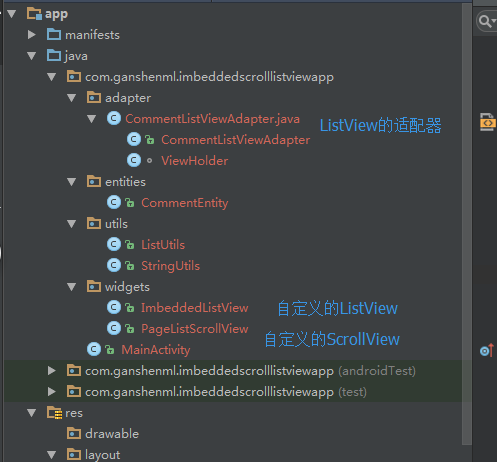The image size is (497, 462).
Task: Click the public lock icon beside ImbeddedListView
Action: pyautogui.click(x=130, y=308)
